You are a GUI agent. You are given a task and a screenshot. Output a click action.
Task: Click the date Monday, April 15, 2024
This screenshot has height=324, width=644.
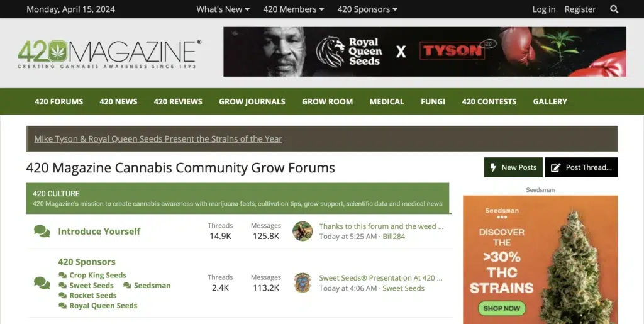[70, 9]
